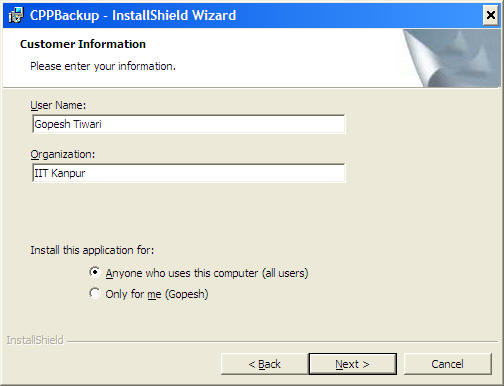The image size is (504, 386).
Task: Click the 'CPPBackup - InstallShield Wizard' title text
Action: click(x=133, y=16)
